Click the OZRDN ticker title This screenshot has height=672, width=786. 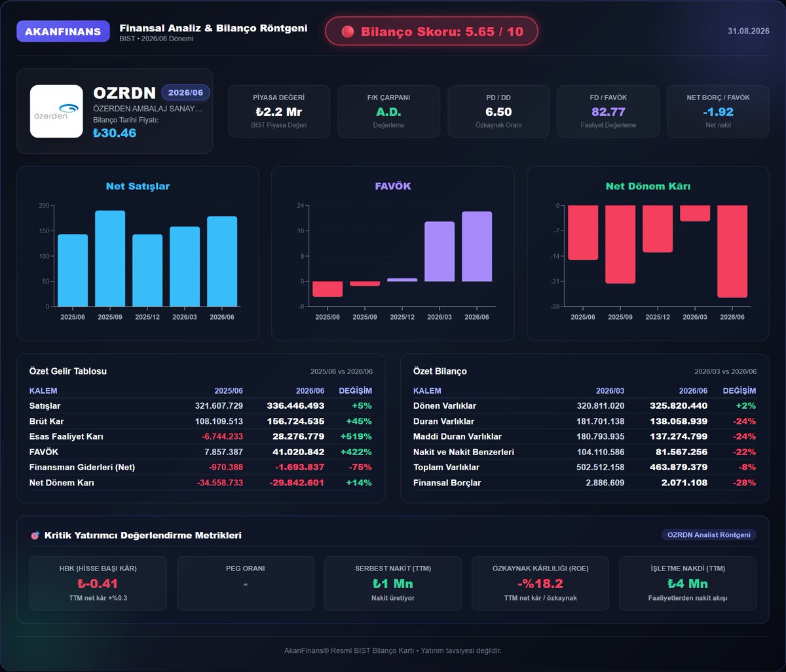tap(124, 93)
